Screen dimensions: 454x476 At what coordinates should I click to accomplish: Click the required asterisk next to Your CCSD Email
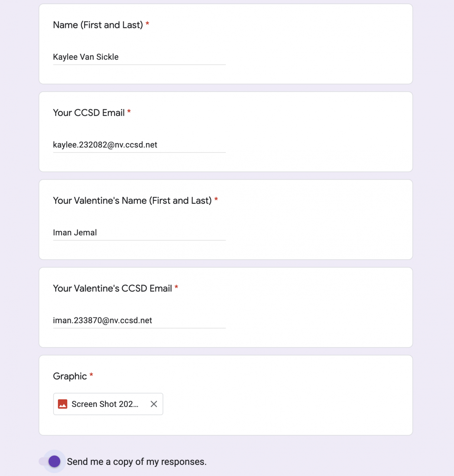(129, 112)
